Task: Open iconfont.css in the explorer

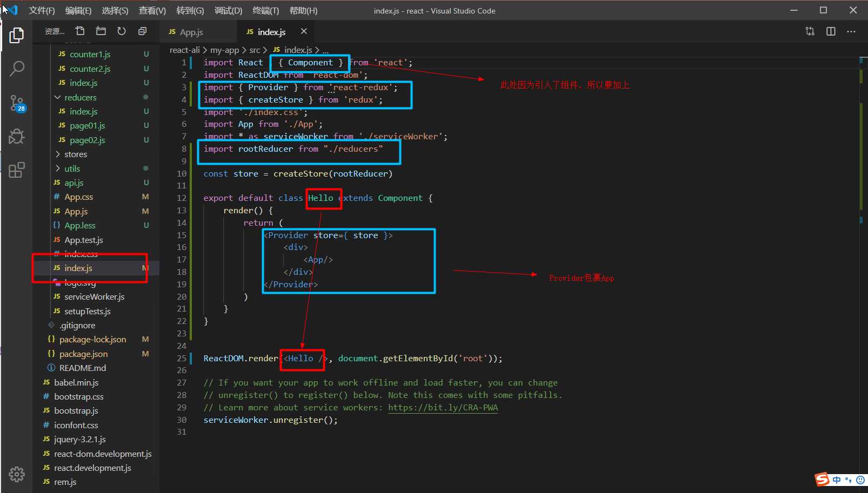Action: point(76,426)
